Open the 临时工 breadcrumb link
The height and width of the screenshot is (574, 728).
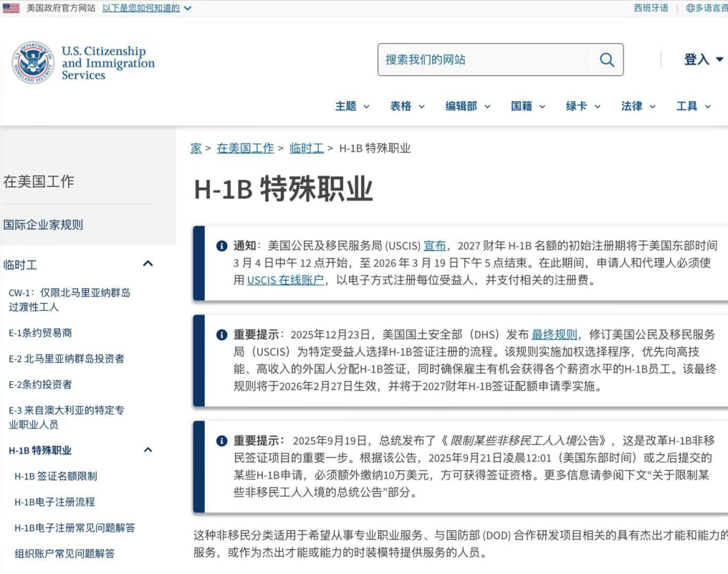coord(307,148)
